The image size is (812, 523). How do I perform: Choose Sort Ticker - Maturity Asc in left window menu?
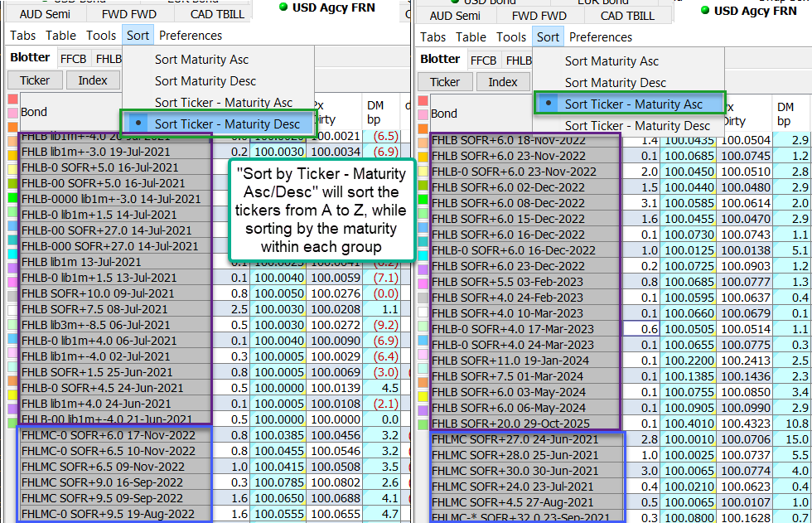(x=223, y=103)
